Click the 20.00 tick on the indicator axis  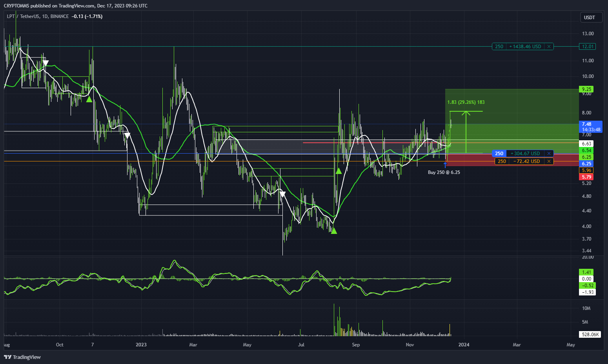pos(588,257)
